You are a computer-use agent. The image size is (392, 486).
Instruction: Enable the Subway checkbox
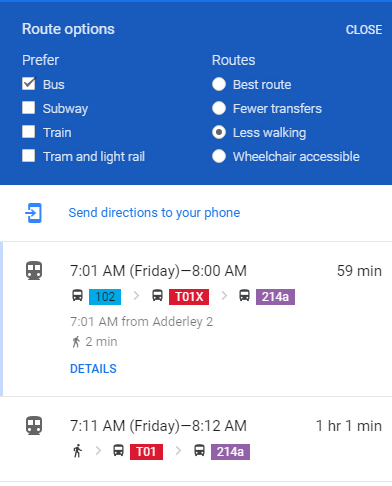click(29, 108)
